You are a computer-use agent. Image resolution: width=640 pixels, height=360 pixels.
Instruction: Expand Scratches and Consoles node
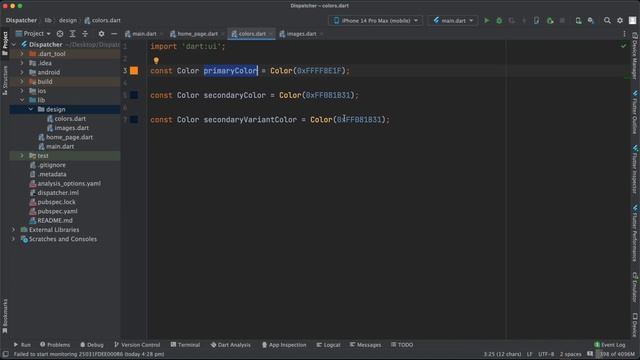(13, 239)
